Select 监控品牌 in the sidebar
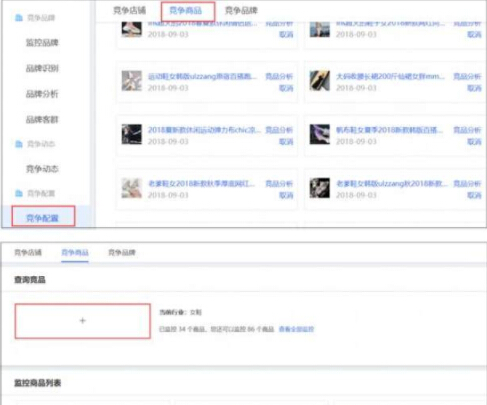 42,43
